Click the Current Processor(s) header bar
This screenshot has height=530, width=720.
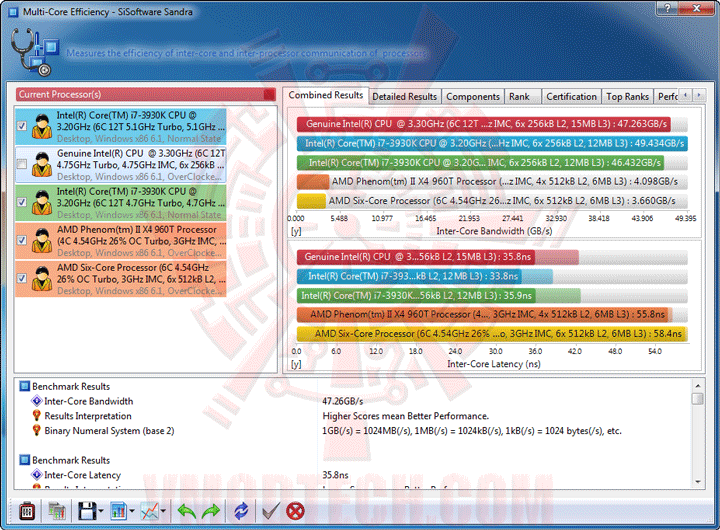(146, 95)
